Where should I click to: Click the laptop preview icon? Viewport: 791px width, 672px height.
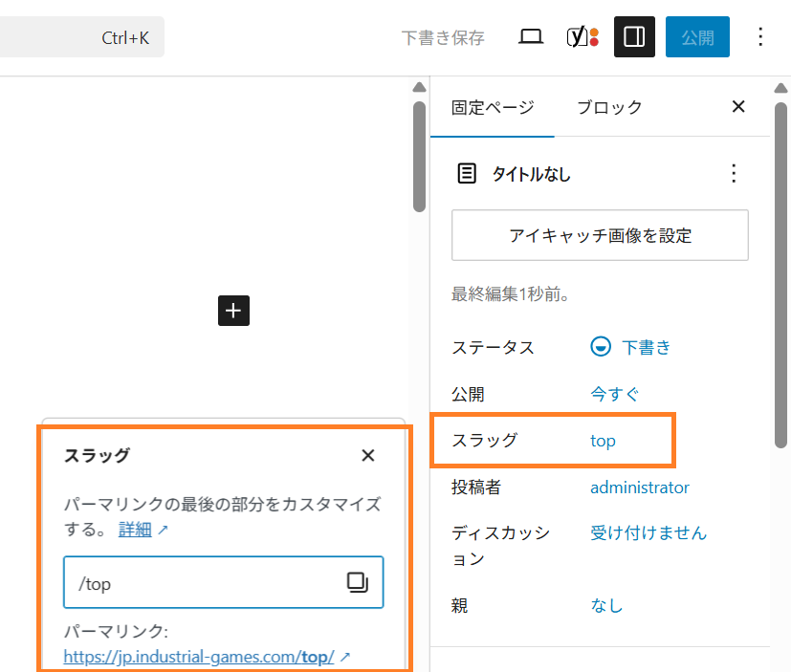531,37
